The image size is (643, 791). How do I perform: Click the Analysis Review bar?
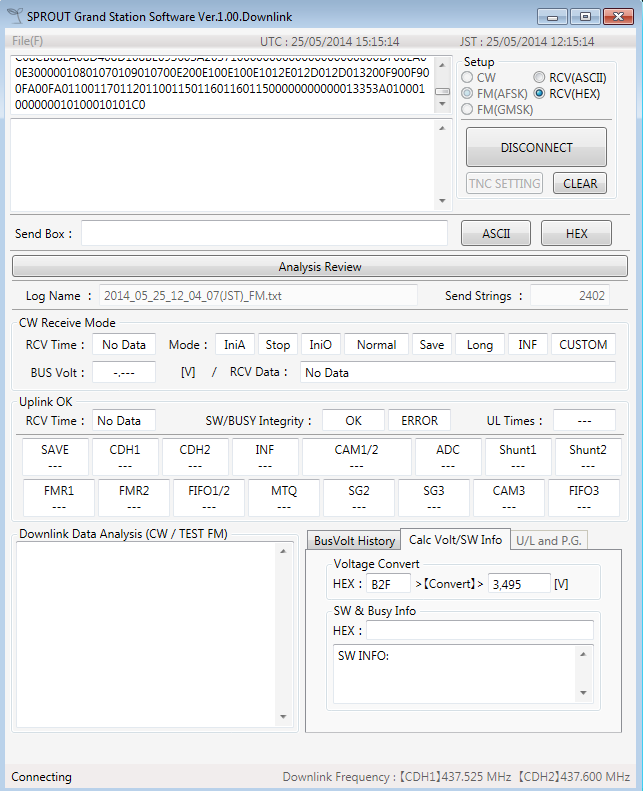320,266
